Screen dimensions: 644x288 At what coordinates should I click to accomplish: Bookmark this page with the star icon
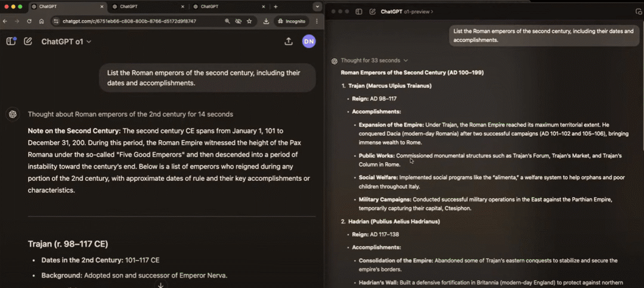(249, 21)
